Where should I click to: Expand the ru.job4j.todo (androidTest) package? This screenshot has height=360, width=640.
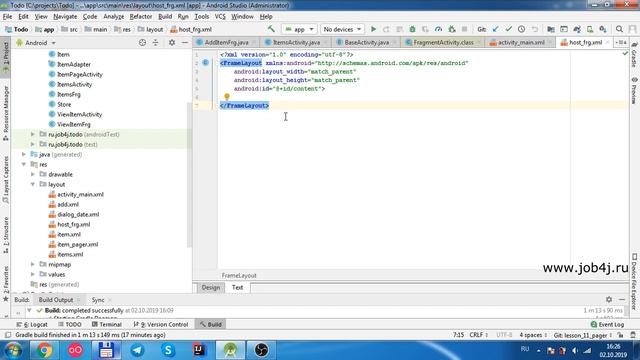[x=33, y=134]
